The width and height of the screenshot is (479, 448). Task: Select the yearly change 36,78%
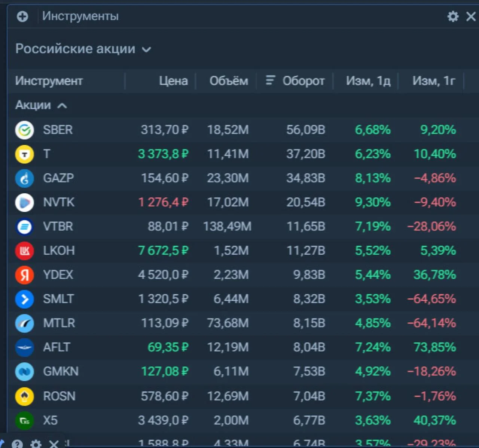435,274
